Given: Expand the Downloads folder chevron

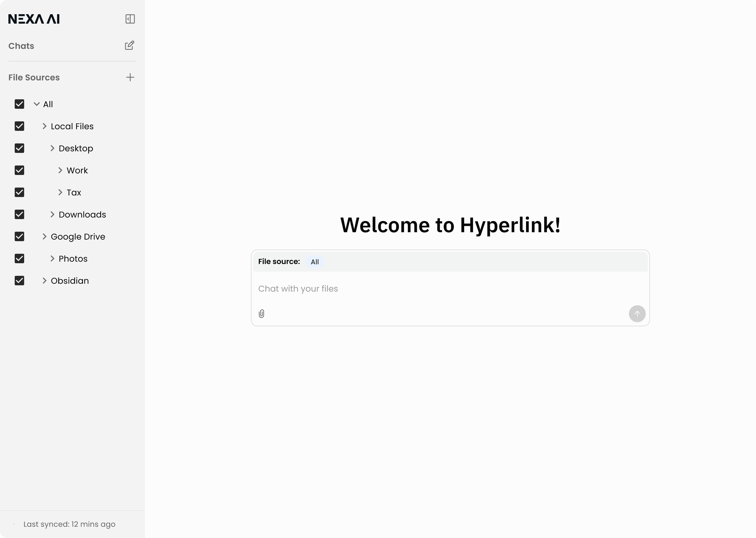Looking at the screenshot, I should pyautogui.click(x=52, y=214).
